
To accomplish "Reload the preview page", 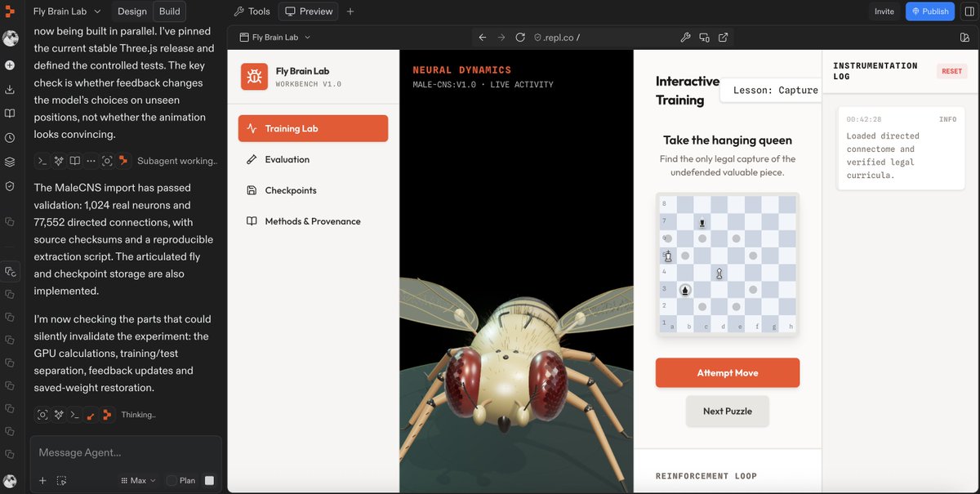I will coord(520,38).
